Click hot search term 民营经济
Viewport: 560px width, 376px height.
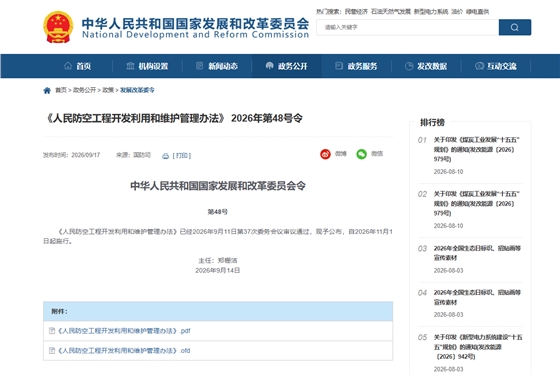(x=356, y=12)
